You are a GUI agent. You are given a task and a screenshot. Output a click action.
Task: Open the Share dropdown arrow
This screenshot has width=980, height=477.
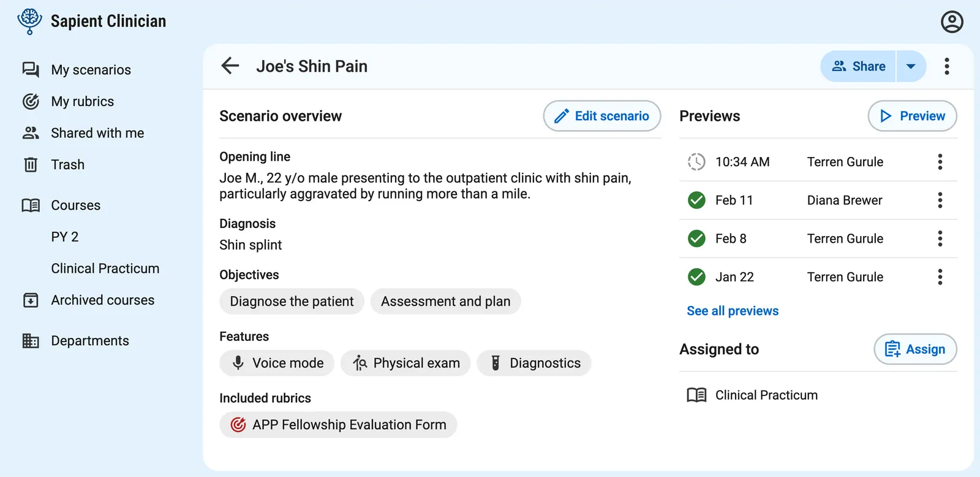[x=911, y=66]
